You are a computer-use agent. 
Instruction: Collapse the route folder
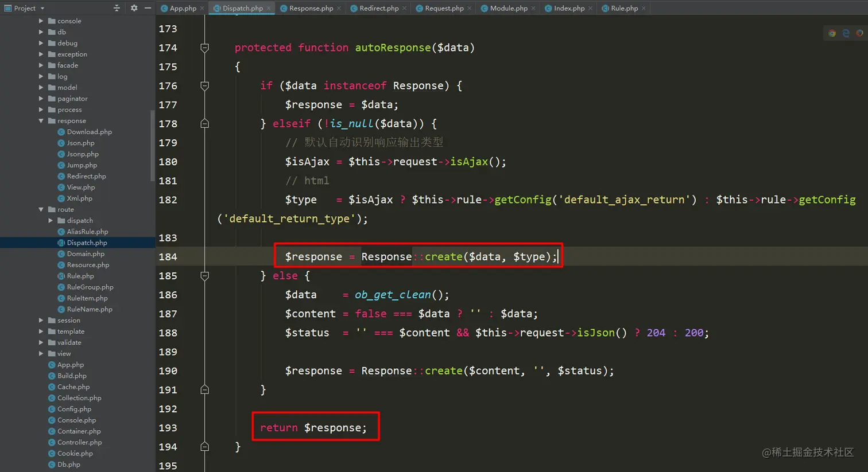tap(41, 210)
